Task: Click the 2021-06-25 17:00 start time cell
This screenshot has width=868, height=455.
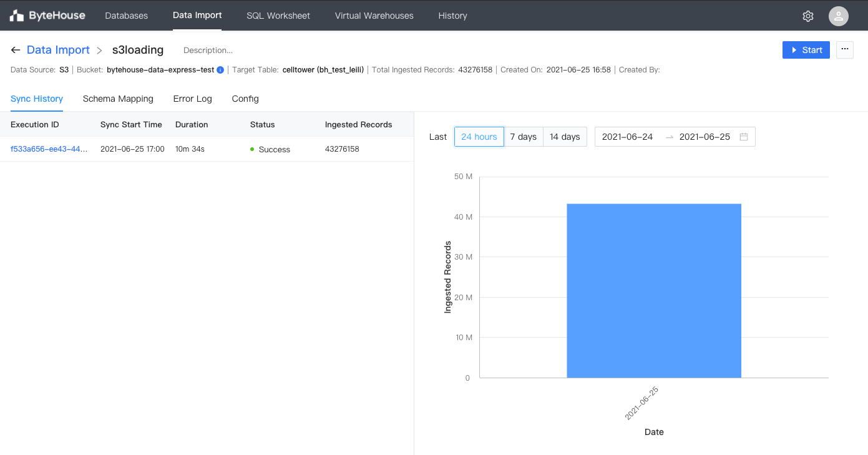Action: click(x=132, y=149)
